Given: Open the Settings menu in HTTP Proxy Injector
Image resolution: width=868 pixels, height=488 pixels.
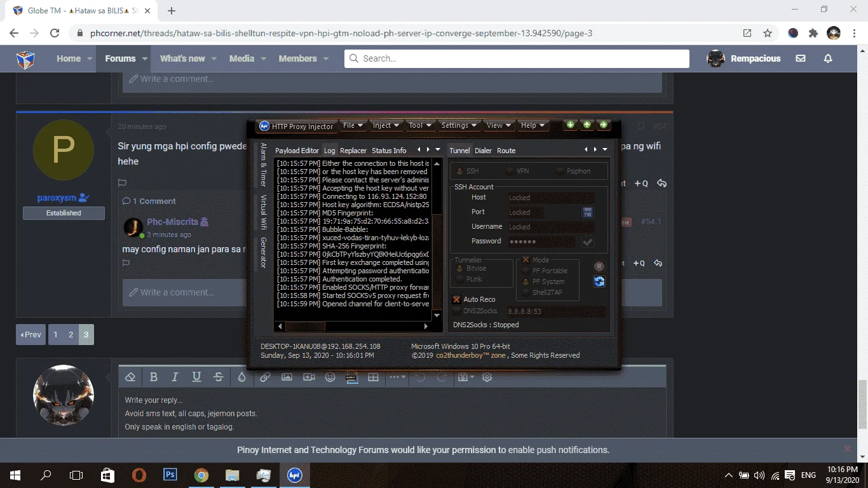Looking at the screenshot, I should [x=459, y=125].
